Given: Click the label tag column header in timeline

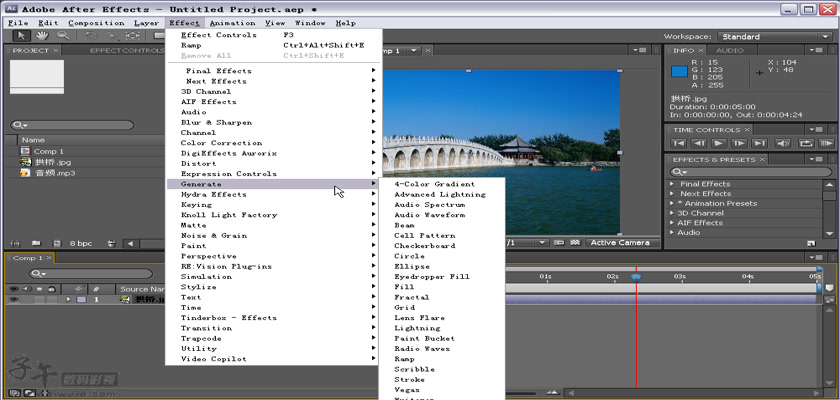Looking at the screenshot, I should 80,289.
